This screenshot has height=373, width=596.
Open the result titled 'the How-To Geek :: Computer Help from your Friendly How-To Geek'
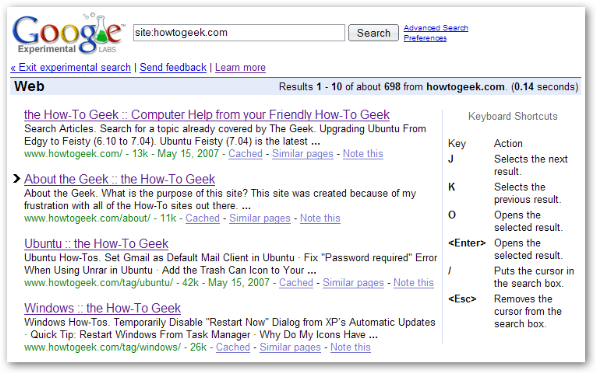207,114
